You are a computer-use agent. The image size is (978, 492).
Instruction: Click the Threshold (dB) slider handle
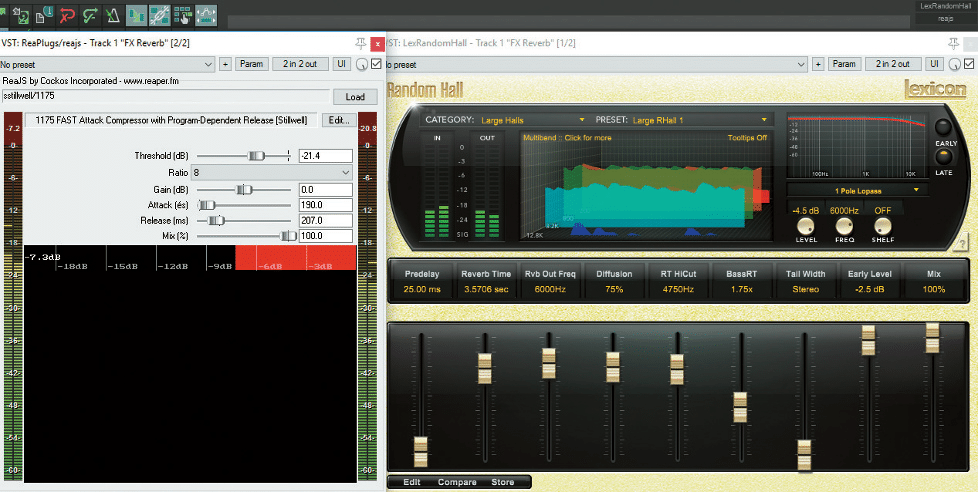click(256, 156)
